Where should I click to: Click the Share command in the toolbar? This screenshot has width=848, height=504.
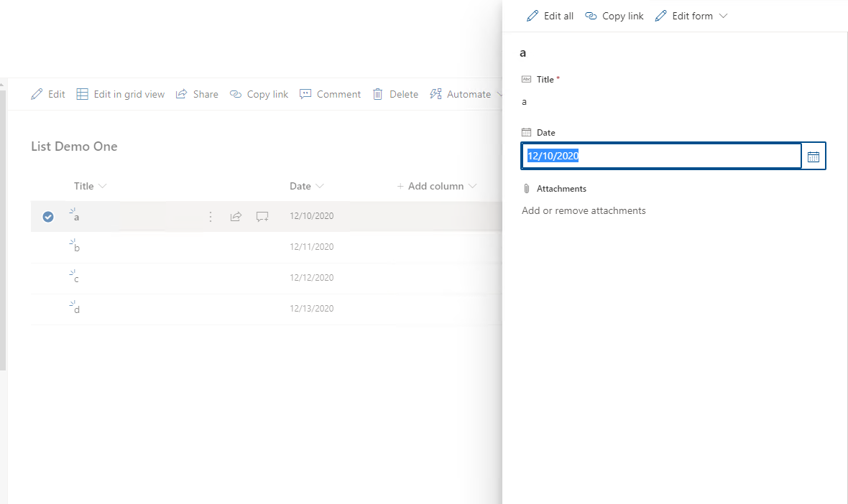197,94
